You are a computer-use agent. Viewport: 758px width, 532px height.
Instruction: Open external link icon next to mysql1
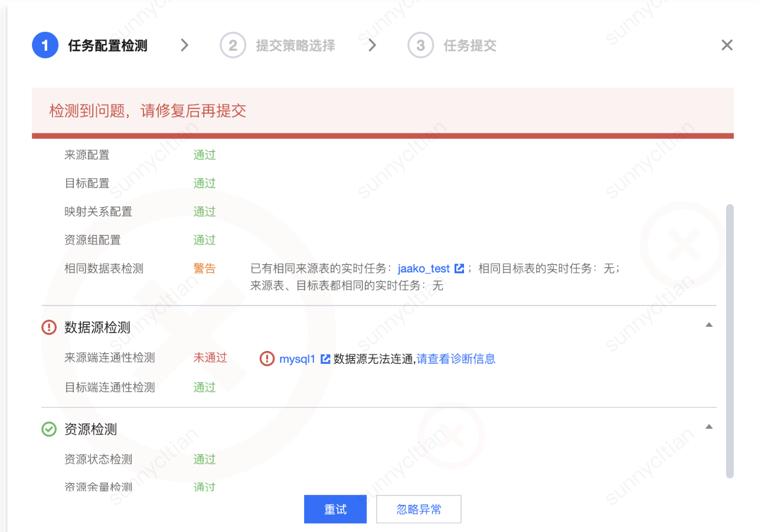[325, 359]
